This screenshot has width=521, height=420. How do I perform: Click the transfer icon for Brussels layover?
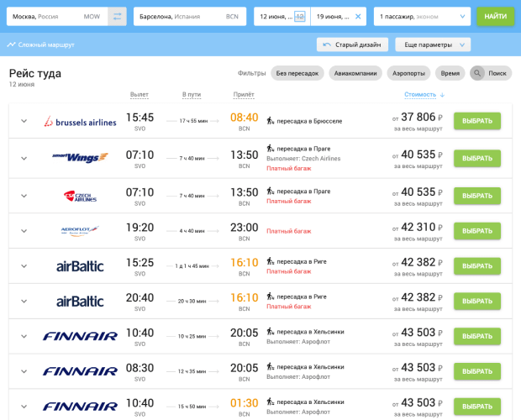(x=270, y=121)
